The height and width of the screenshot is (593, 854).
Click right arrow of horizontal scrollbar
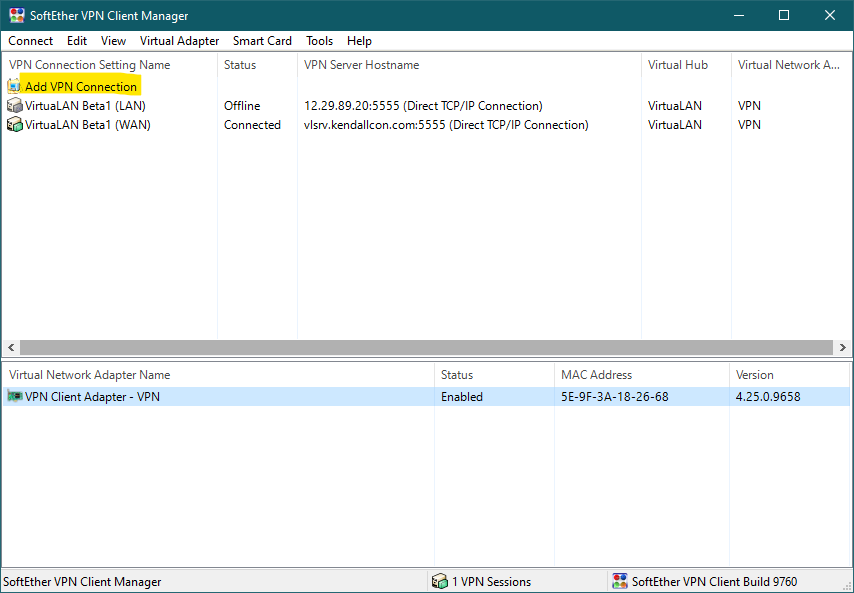pos(842,348)
